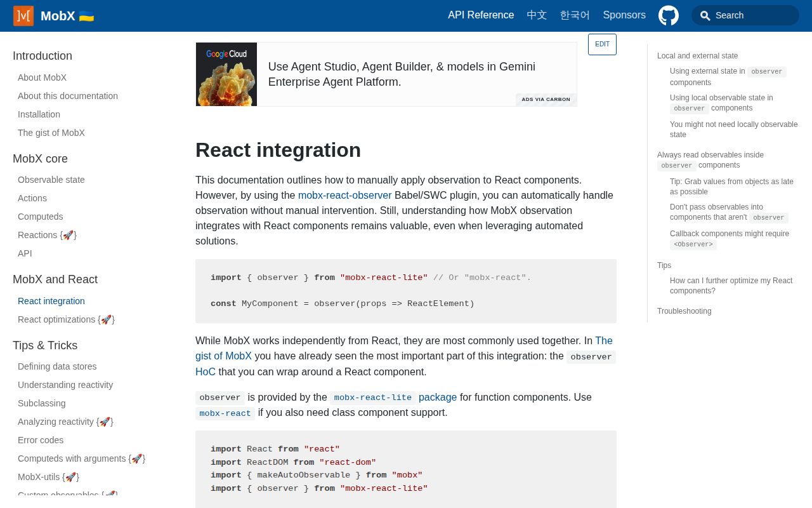Open the Error codes page
The image size is (812, 508).
41,440
